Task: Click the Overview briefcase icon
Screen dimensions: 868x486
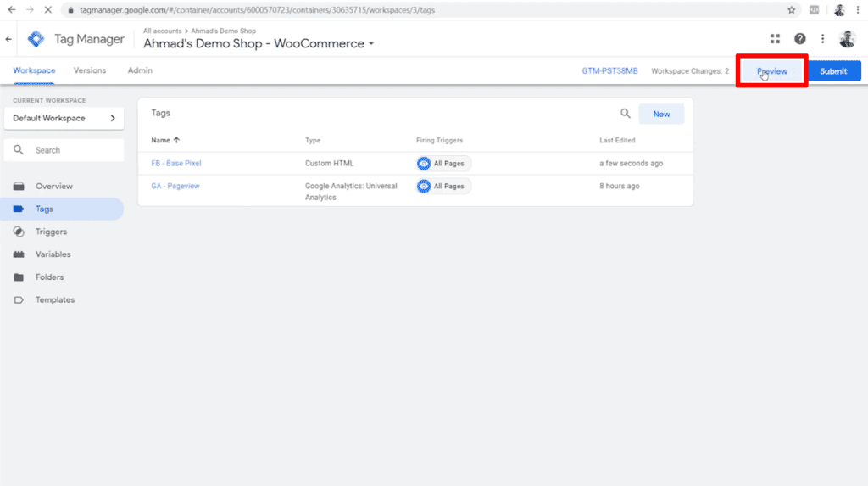Action: pos(19,187)
